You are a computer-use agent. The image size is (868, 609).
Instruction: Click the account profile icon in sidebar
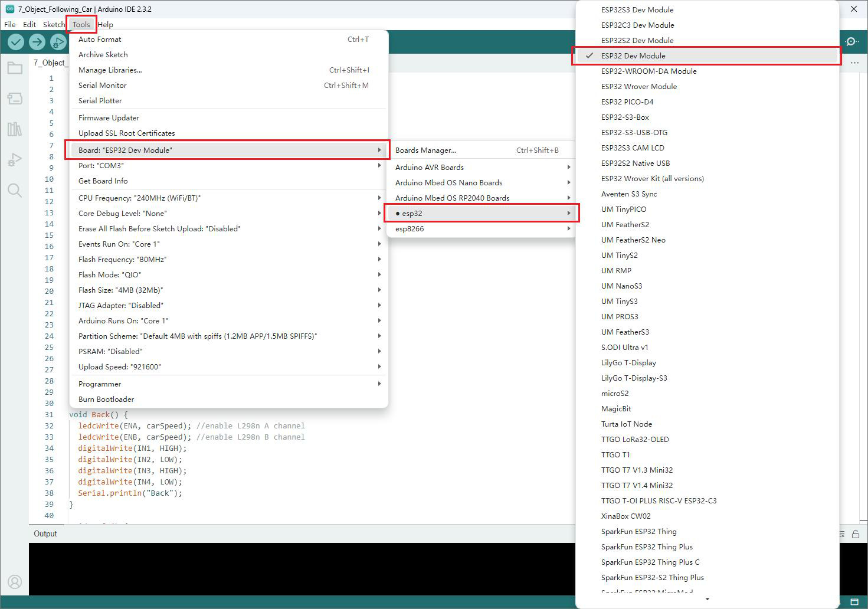tap(15, 582)
